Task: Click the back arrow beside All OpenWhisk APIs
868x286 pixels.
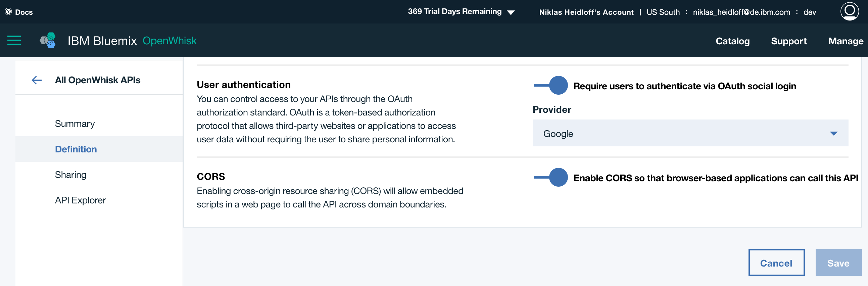Action: (x=36, y=80)
